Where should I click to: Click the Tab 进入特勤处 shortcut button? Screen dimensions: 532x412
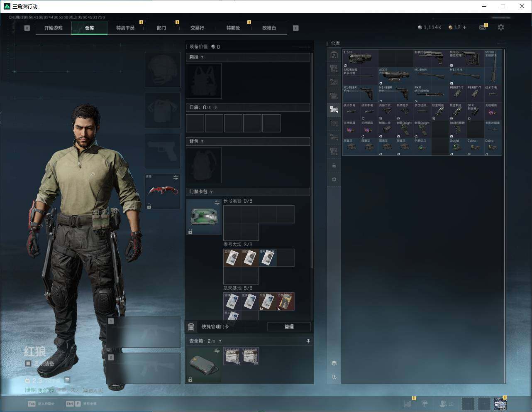tap(41, 404)
